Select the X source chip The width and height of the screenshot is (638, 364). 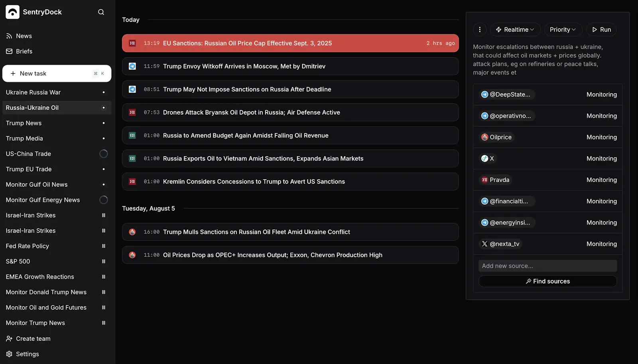(488, 159)
